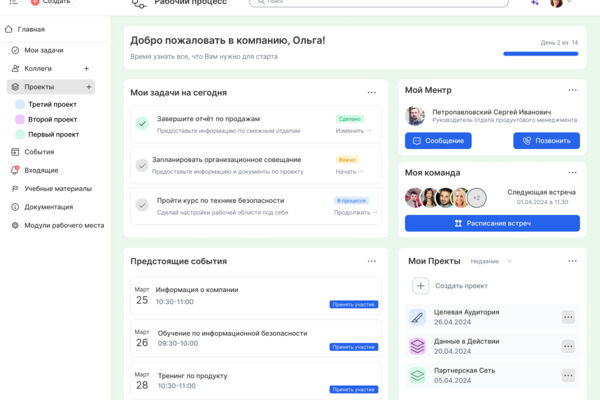Image resolution: width=600 pixels, height=400 pixels.
Task: Toggle checkmark for Пройти курс по технике безопасности
Action: click(x=142, y=205)
